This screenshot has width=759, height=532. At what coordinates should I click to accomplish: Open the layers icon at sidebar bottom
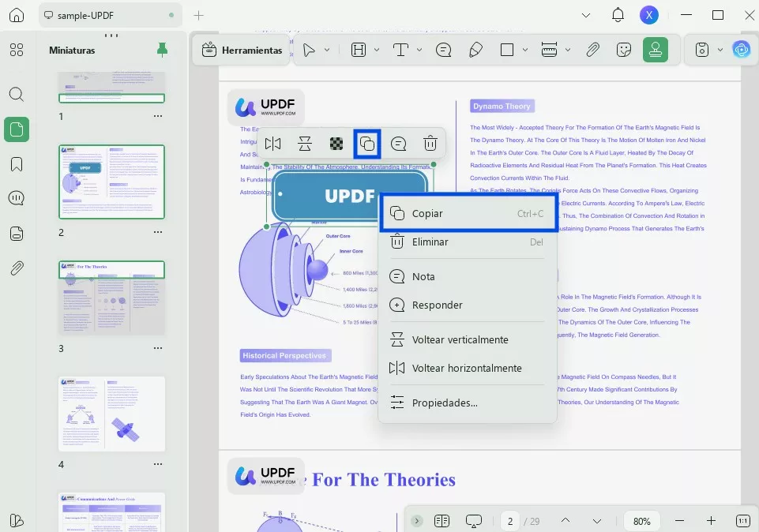(17, 520)
